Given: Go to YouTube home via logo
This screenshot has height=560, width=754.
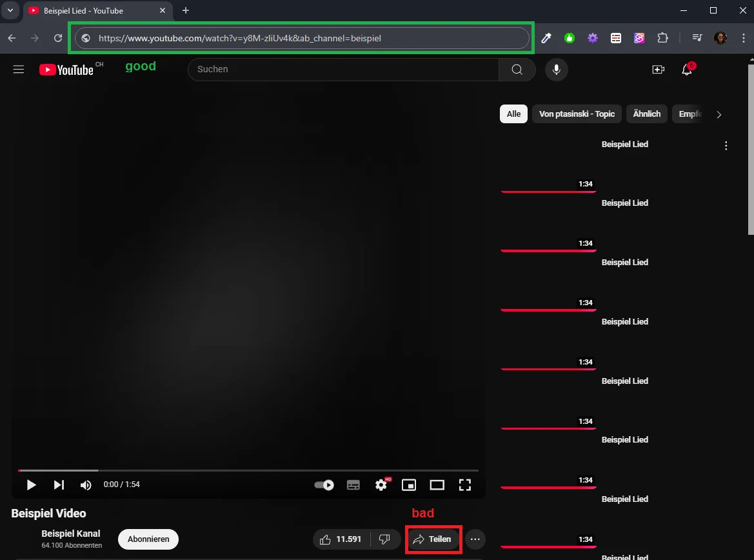Looking at the screenshot, I should pos(66,70).
